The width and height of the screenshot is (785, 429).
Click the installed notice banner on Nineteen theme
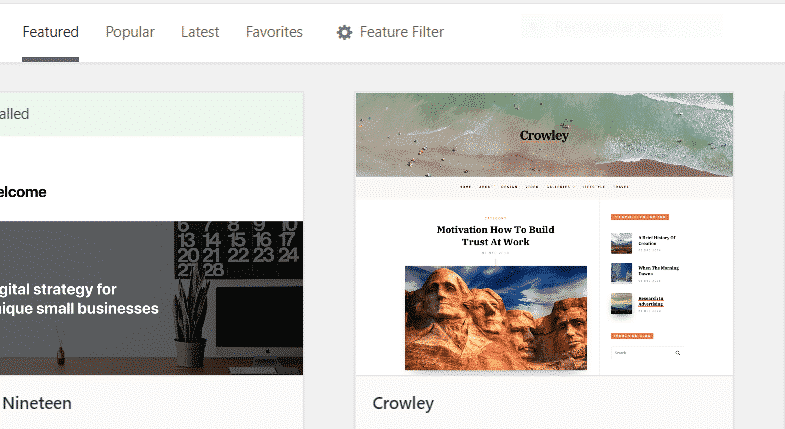[151, 114]
